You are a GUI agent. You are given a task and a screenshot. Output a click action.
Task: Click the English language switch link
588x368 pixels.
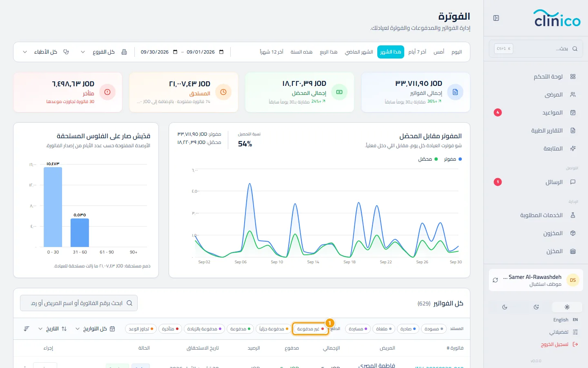click(566, 320)
